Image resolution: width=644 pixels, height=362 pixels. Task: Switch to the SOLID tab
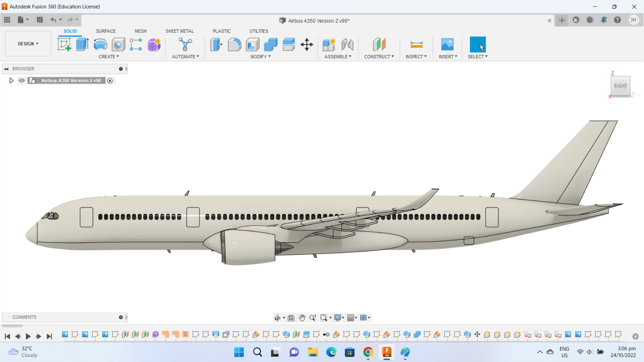70,31
